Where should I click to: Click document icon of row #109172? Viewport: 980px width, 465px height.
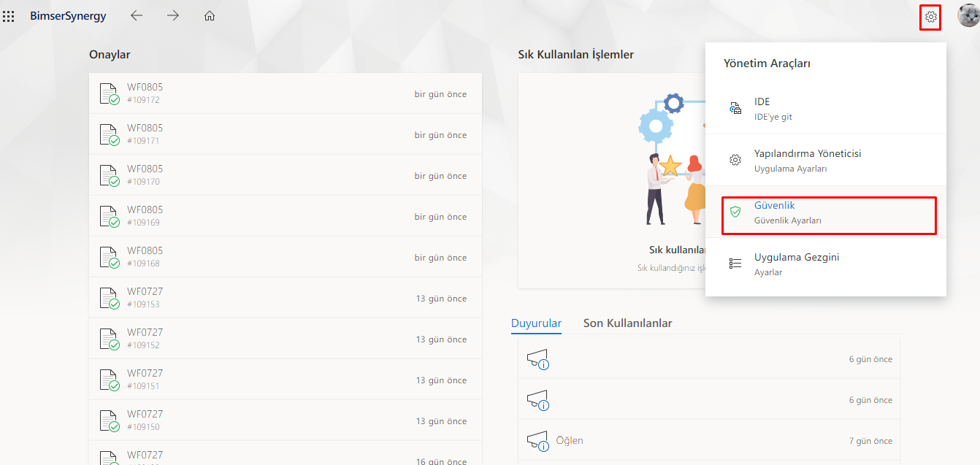click(x=110, y=94)
